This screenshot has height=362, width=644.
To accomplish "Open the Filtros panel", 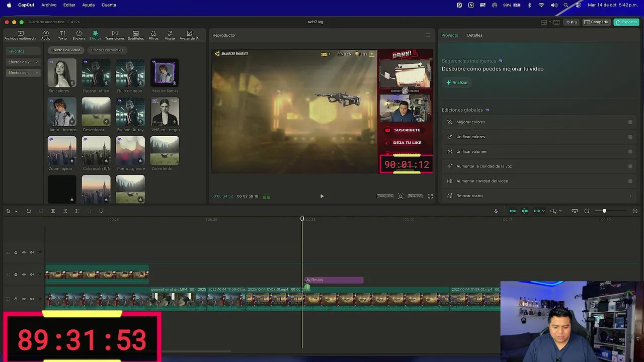I will coord(153,35).
